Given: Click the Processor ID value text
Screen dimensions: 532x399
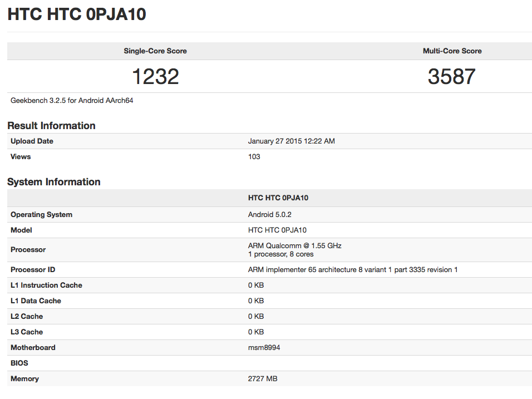Looking at the screenshot, I should coord(353,270).
